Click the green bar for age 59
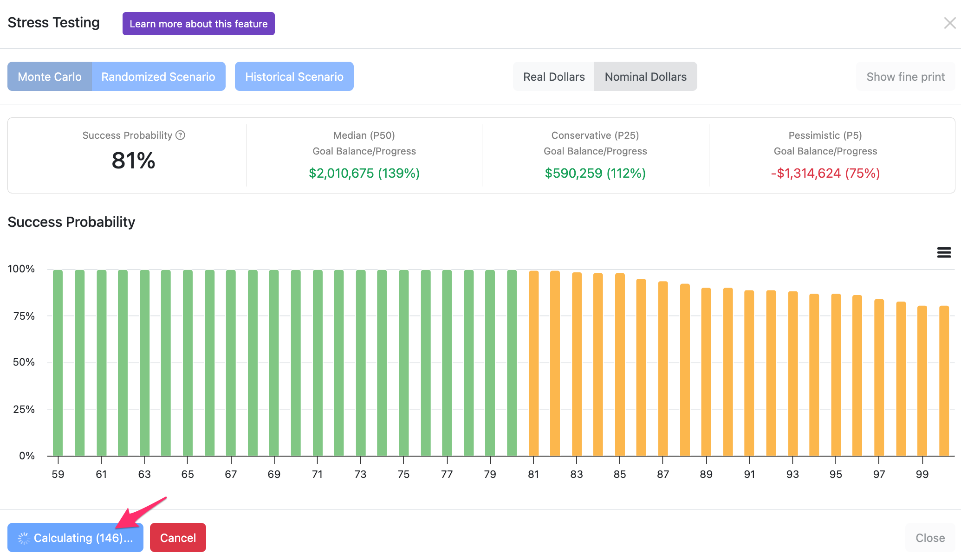961x560 pixels. pos(58,363)
